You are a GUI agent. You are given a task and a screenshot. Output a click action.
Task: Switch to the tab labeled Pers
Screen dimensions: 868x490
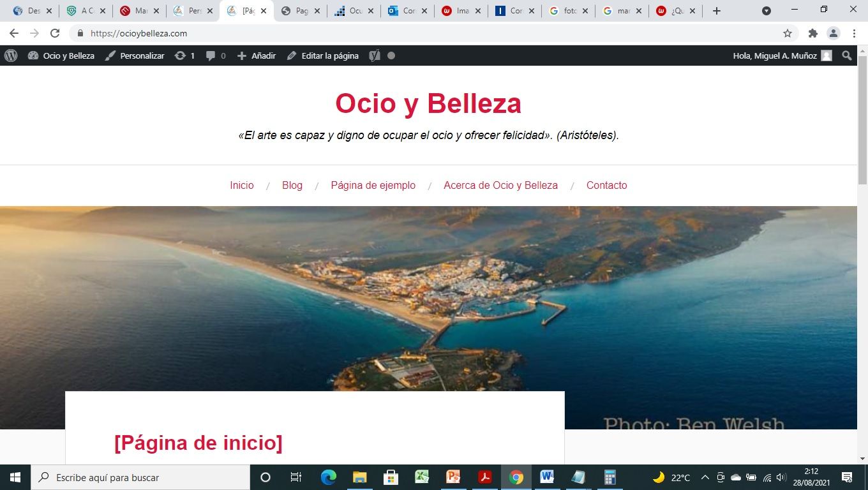193,11
